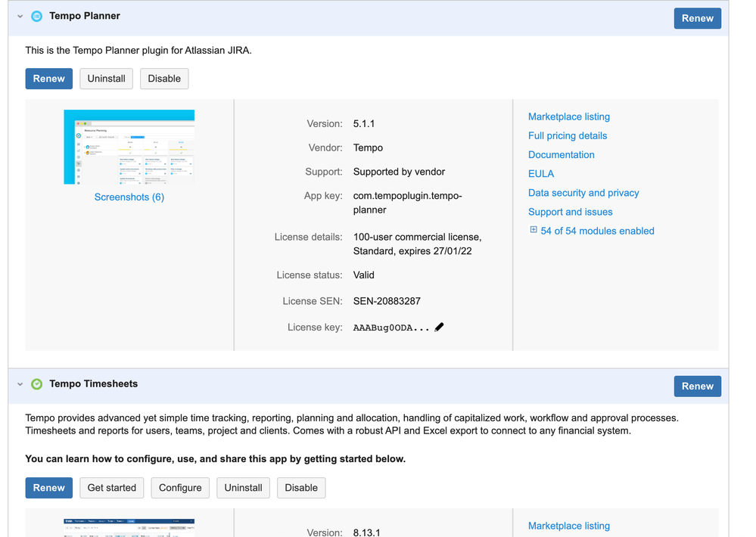
Task: Open Support and issues link
Action: tap(571, 212)
